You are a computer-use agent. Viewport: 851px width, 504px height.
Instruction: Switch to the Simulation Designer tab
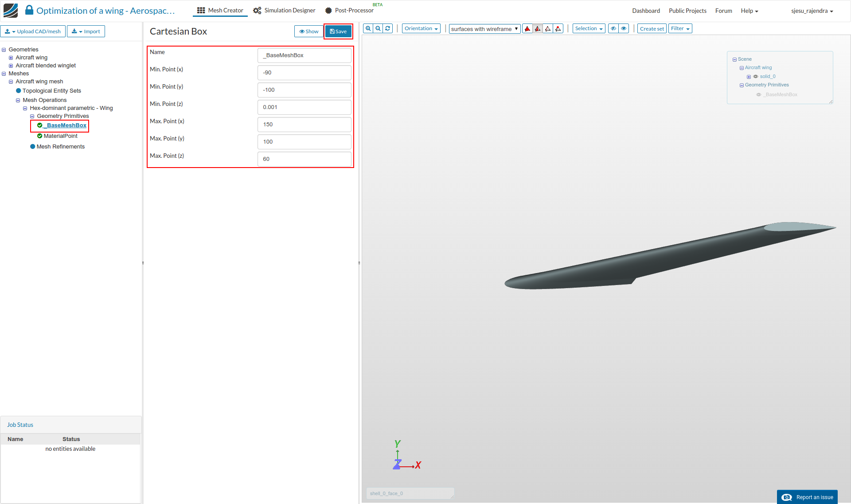coord(284,10)
